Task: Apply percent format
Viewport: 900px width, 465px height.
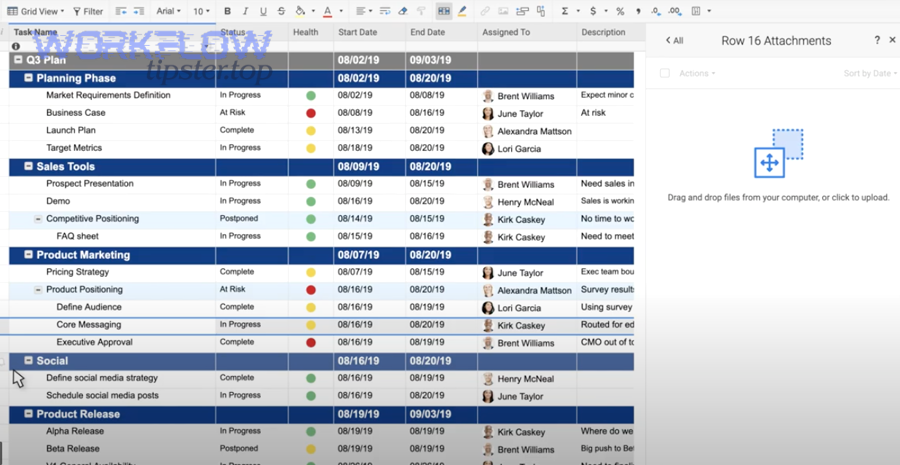Action: (620, 11)
